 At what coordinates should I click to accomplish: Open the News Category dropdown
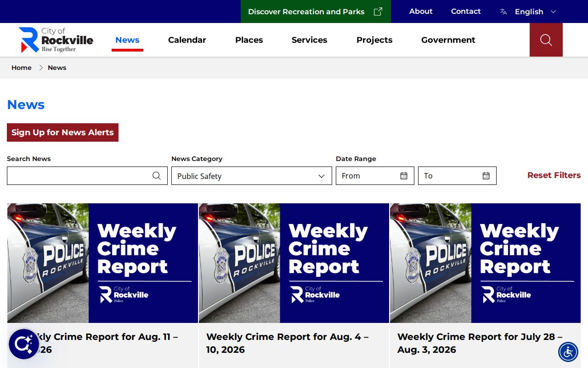point(252,176)
